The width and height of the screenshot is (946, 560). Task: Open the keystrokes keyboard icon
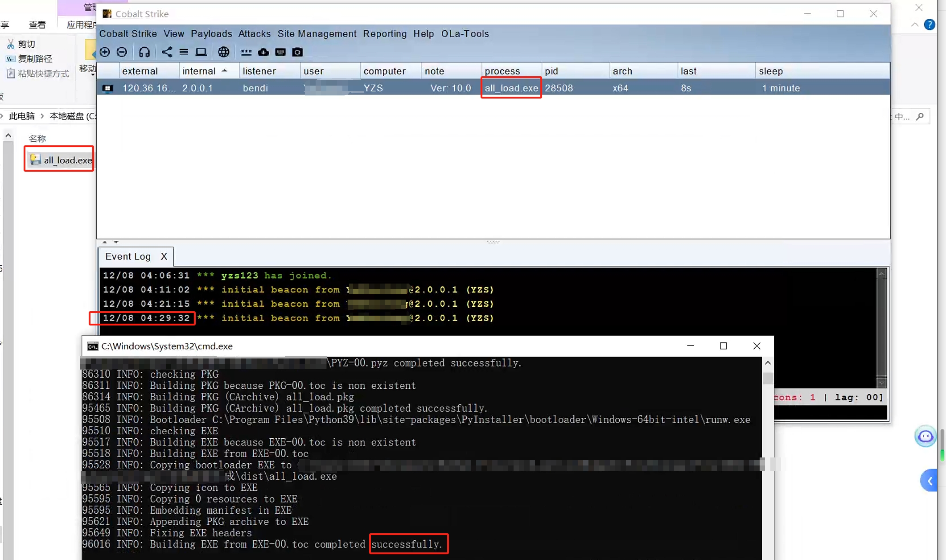pos(280,52)
